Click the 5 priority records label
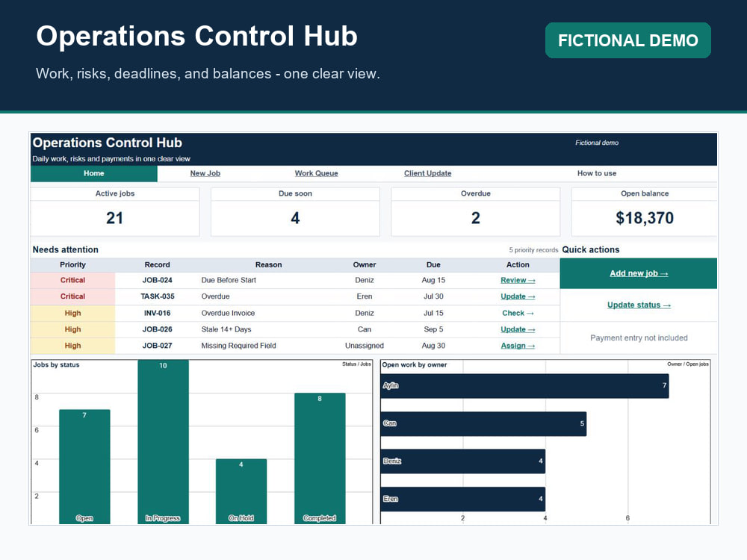This screenshot has height=560, width=747. click(x=533, y=250)
